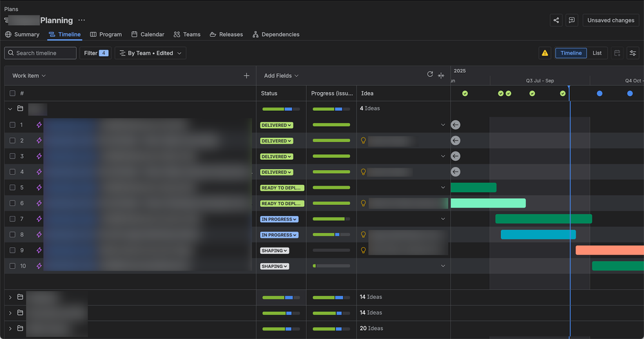644x339 pixels.
Task: Click the share plan icon
Action: (556, 20)
